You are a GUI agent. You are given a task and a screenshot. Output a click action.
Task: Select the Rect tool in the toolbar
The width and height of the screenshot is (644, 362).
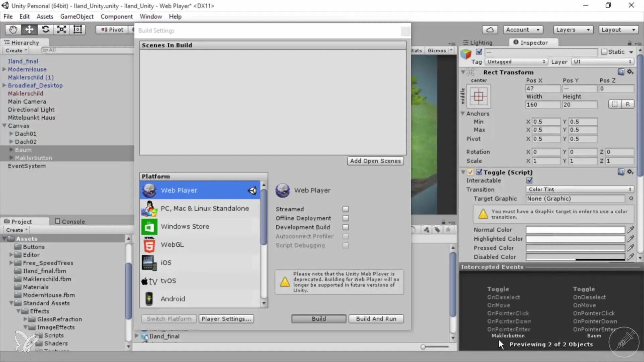tap(77, 29)
